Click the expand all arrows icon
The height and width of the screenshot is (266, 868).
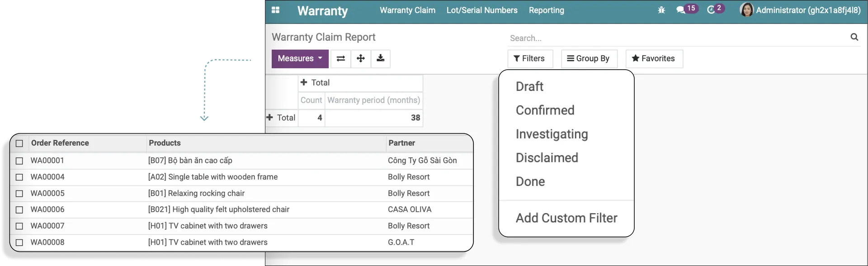tap(361, 58)
